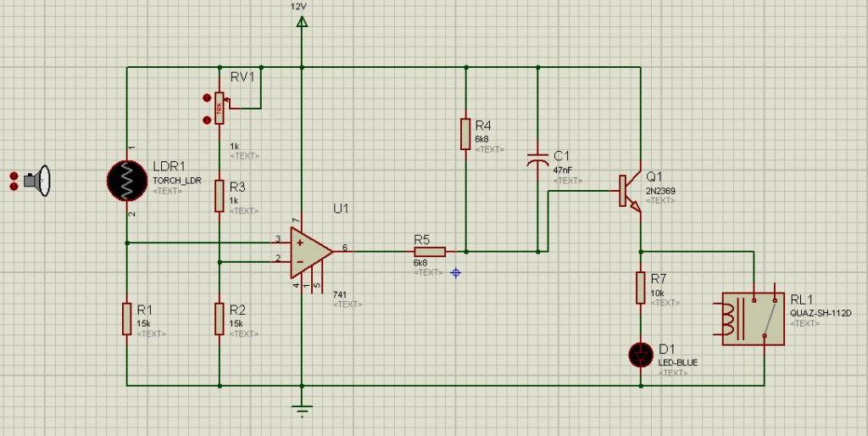The image size is (868, 436).
Task: Select the C1 reference label
Action: [x=561, y=156]
